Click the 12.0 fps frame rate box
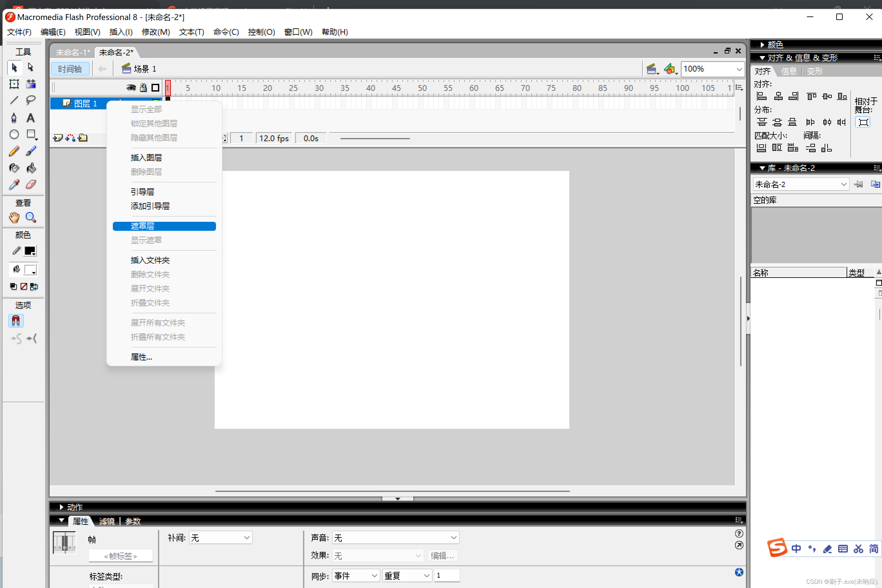The width and height of the screenshot is (882, 588). [274, 138]
